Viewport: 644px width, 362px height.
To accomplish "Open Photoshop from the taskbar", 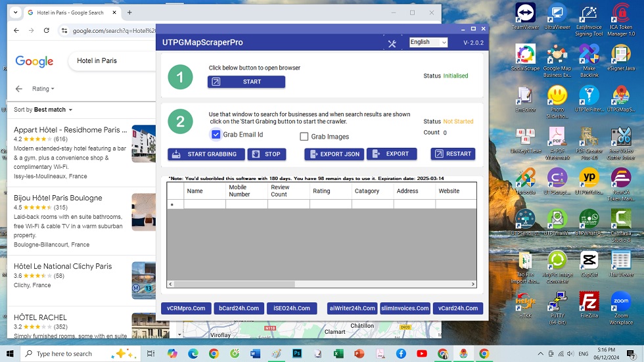I will (296, 353).
